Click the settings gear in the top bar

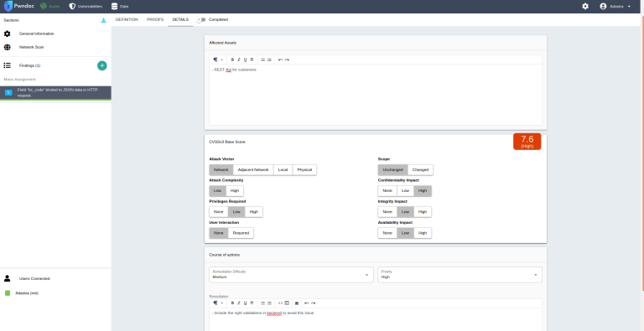point(585,7)
